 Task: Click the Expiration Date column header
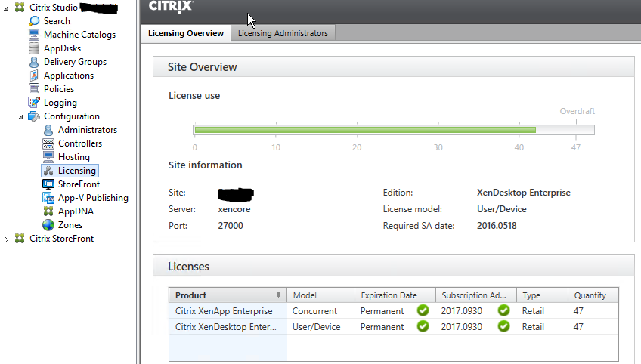tap(389, 295)
